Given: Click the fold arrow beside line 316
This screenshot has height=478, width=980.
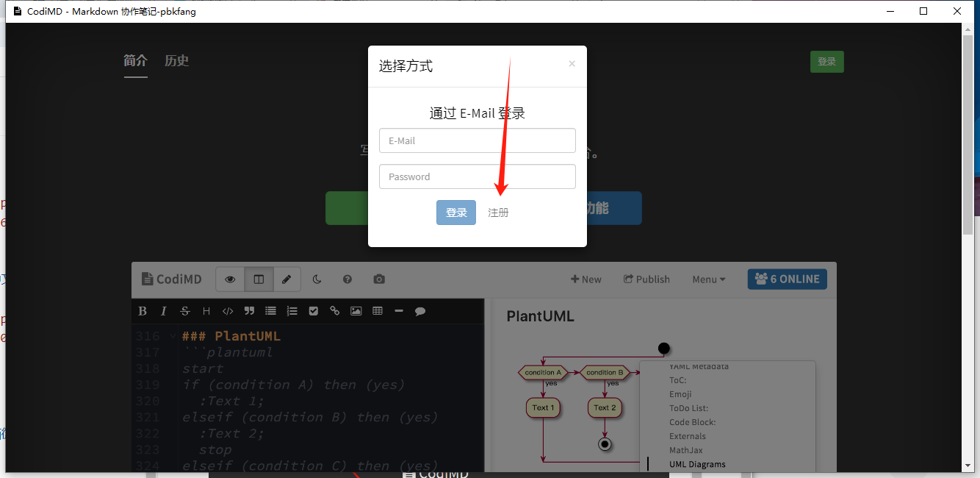Looking at the screenshot, I should [173, 336].
